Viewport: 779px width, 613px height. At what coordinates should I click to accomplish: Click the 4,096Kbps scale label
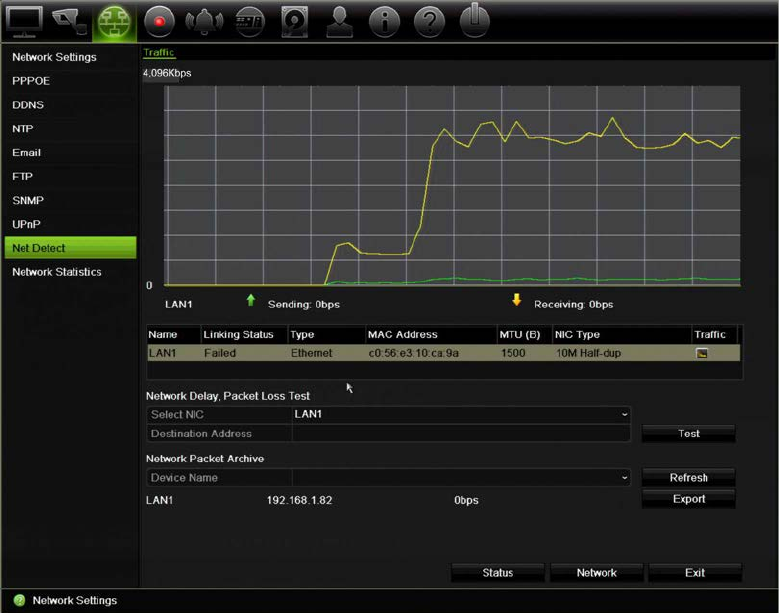click(x=167, y=73)
